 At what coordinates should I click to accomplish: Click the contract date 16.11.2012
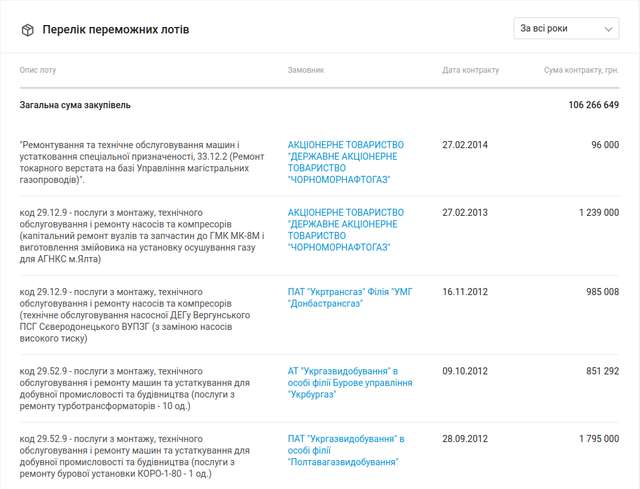[465, 291]
